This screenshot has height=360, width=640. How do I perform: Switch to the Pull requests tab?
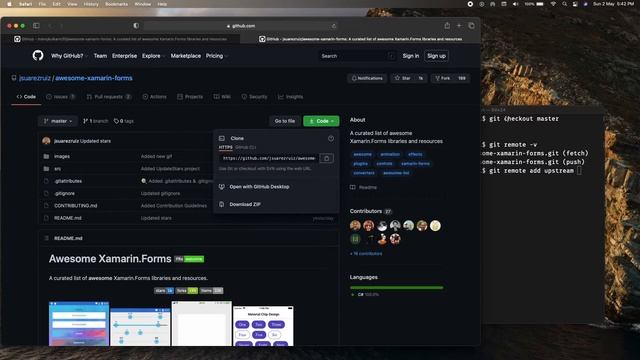109,97
